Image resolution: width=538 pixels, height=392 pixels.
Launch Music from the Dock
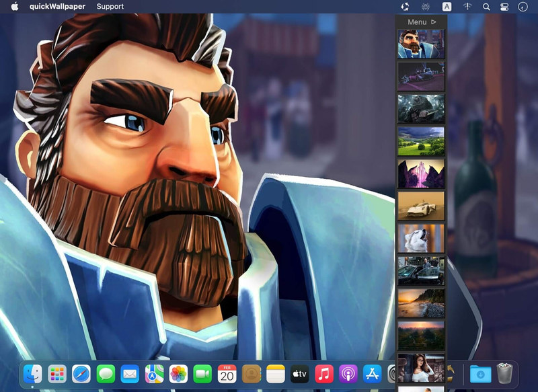[x=324, y=374]
